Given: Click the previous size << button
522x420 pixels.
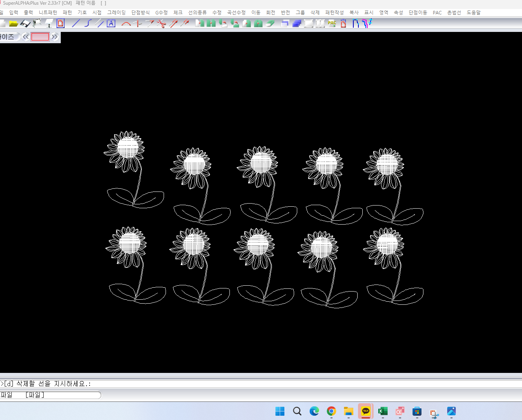Looking at the screenshot, I should (26, 37).
